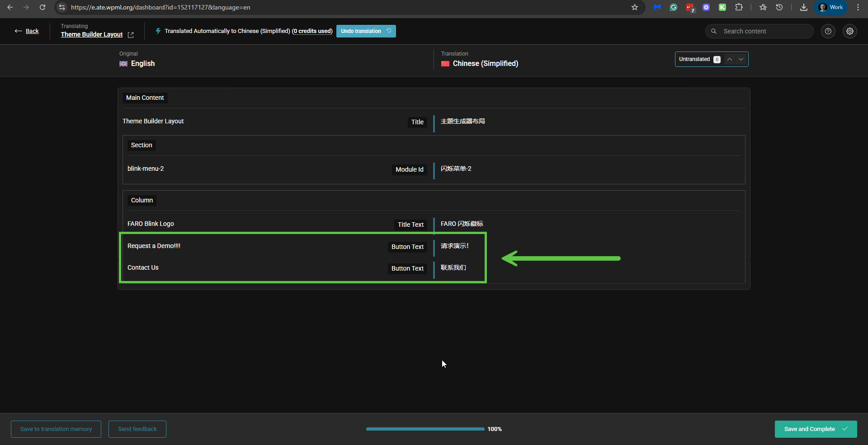The width and height of the screenshot is (868, 445).
Task: Open the browser downloads icon
Action: (x=803, y=7)
